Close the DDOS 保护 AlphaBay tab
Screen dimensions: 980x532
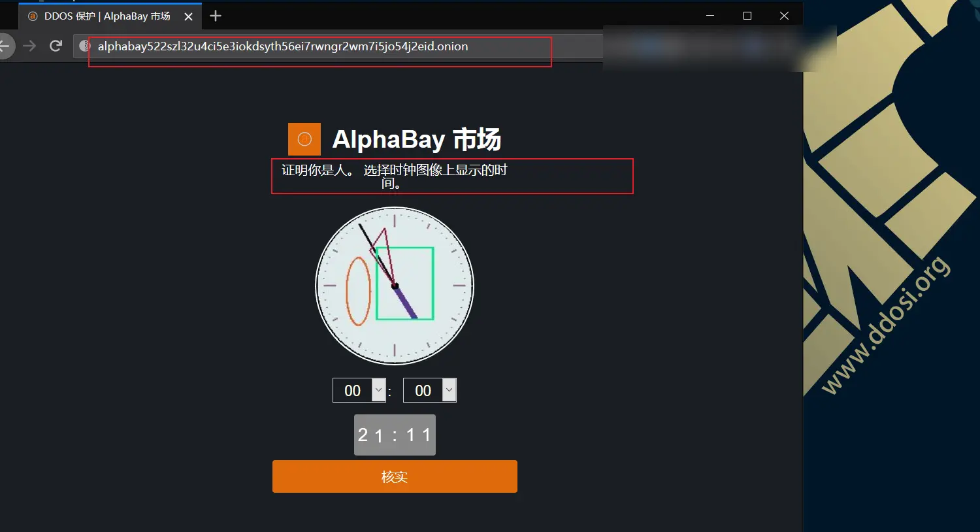188,16
